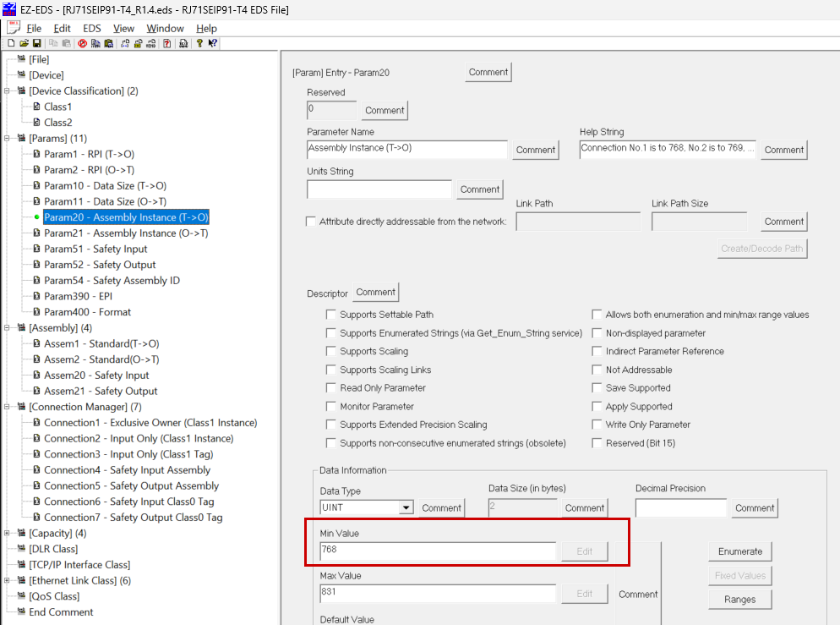Open the View menu

pos(123,29)
